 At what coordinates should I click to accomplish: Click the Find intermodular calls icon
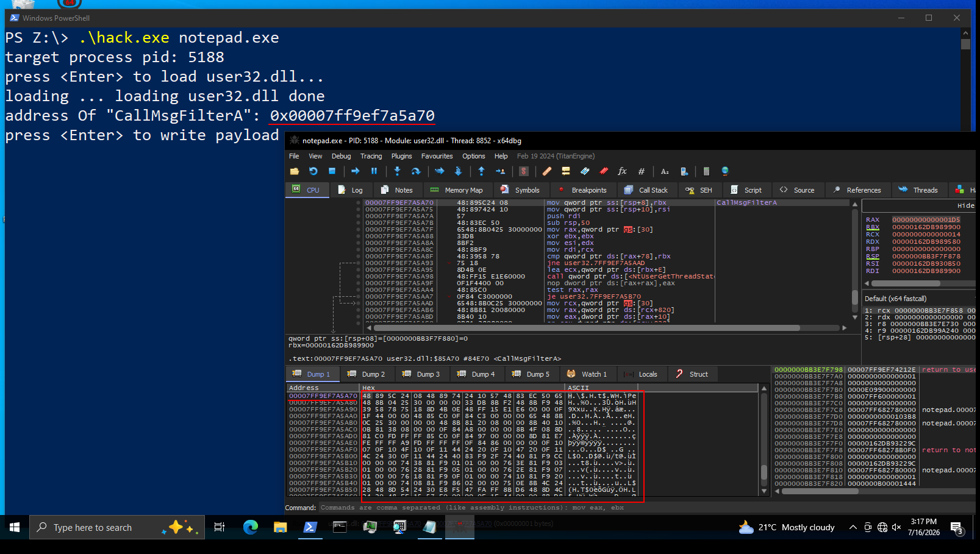tap(684, 171)
